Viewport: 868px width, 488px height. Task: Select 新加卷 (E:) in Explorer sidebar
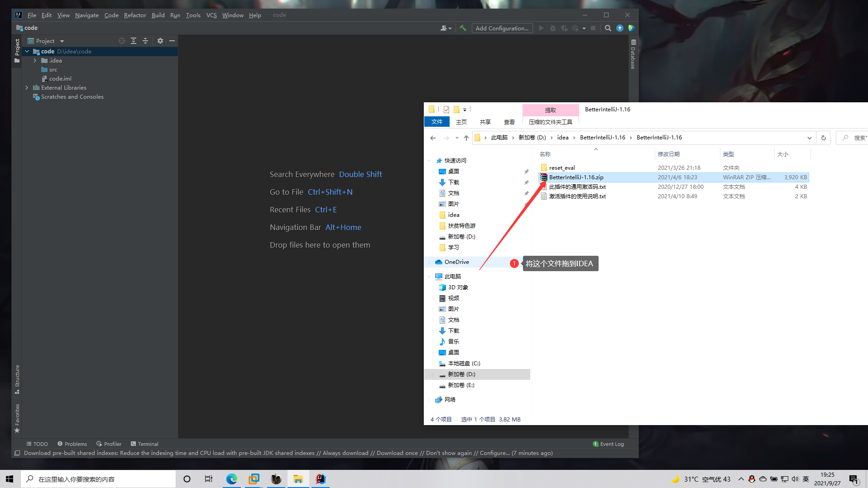coord(461,385)
